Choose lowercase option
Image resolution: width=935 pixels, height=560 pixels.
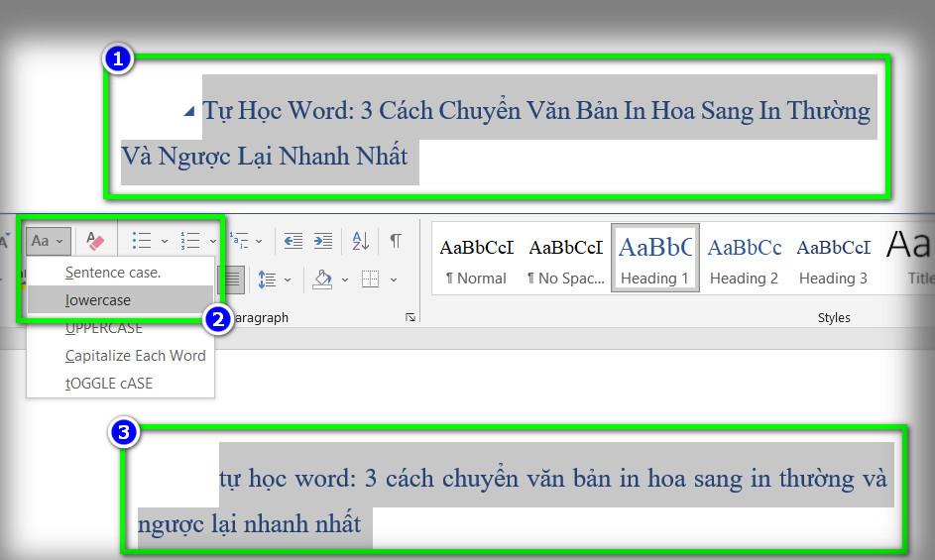click(x=120, y=300)
